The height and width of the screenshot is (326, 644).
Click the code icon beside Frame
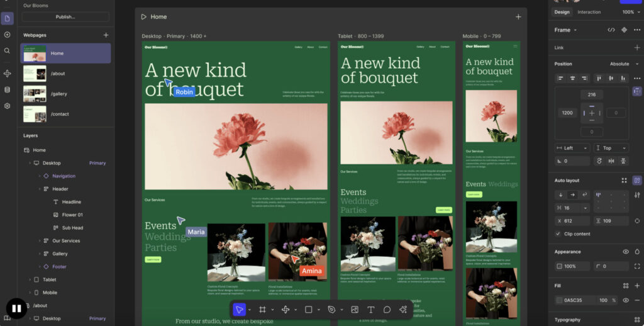tap(611, 30)
